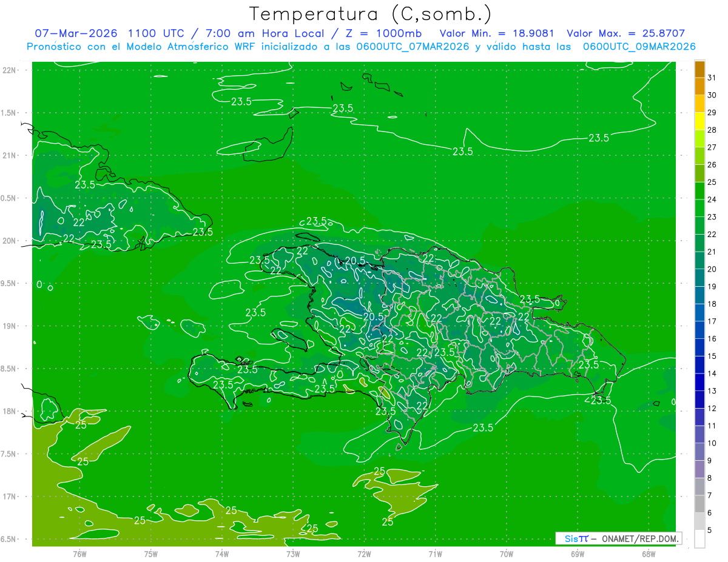Click the gray swatch between colorbar labels 6 and 7
Screen dimensions: 728x562
pyautogui.click(x=699, y=504)
